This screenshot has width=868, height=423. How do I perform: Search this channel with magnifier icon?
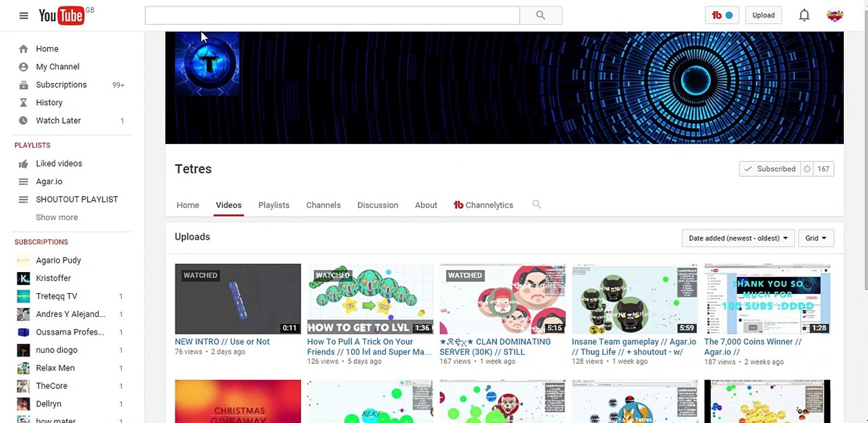point(536,204)
